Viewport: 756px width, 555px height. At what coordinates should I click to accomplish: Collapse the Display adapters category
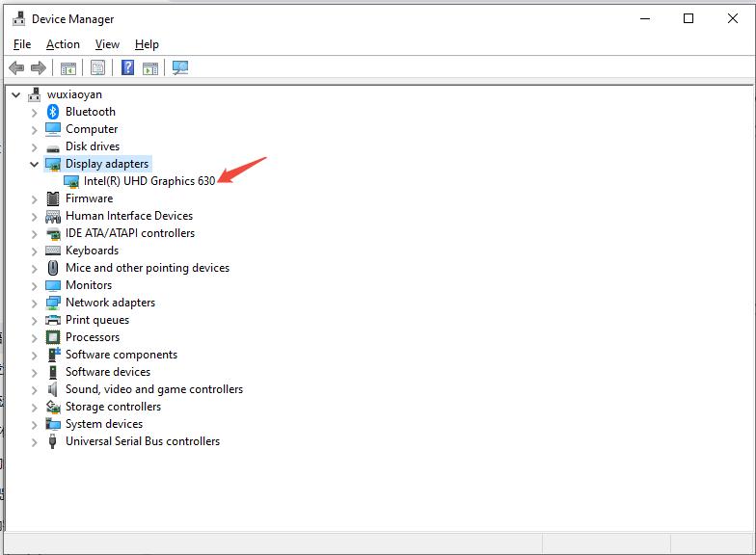pyautogui.click(x=35, y=164)
